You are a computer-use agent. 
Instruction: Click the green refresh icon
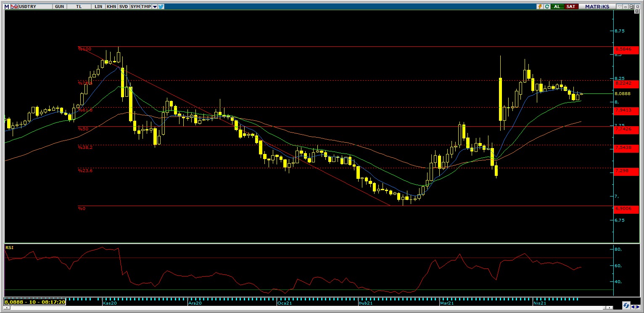click(547, 7)
